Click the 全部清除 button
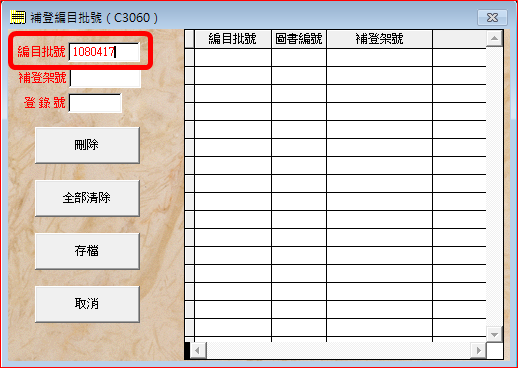 tap(87, 198)
